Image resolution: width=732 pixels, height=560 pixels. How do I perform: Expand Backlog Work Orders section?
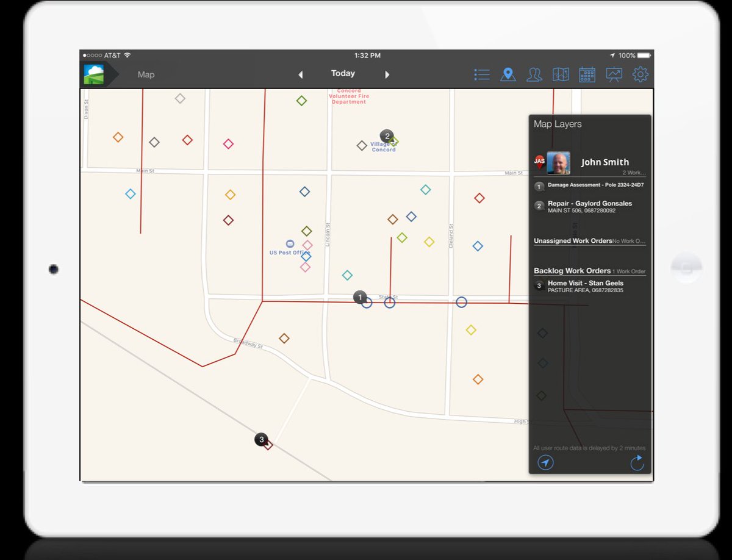pyautogui.click(x=589, y=271)
